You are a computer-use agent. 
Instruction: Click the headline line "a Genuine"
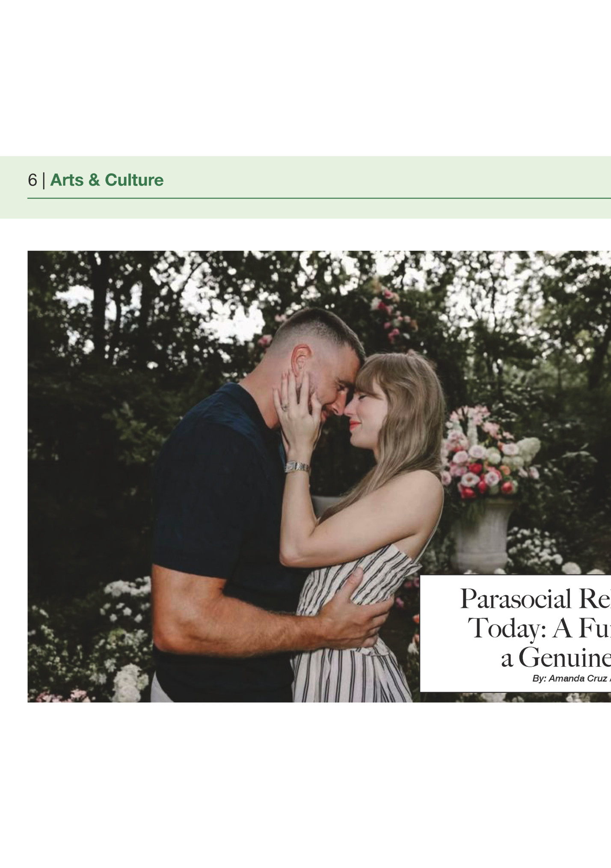[x=556, y=658]
